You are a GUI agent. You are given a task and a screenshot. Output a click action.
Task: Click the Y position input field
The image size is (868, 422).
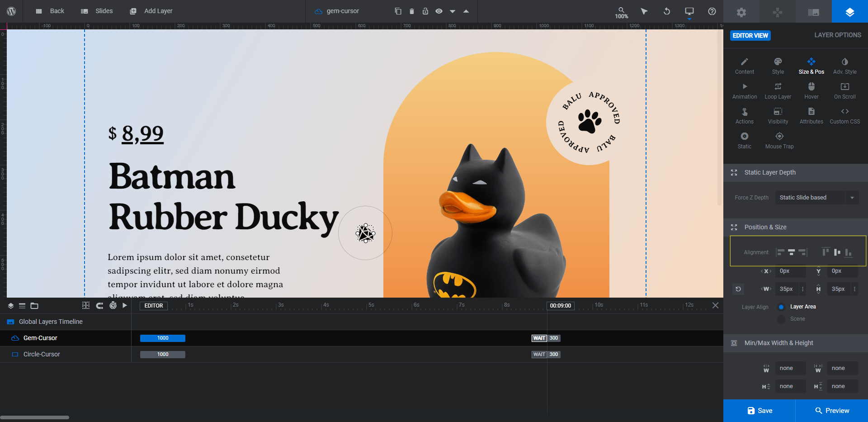click(x=843, y=271)
